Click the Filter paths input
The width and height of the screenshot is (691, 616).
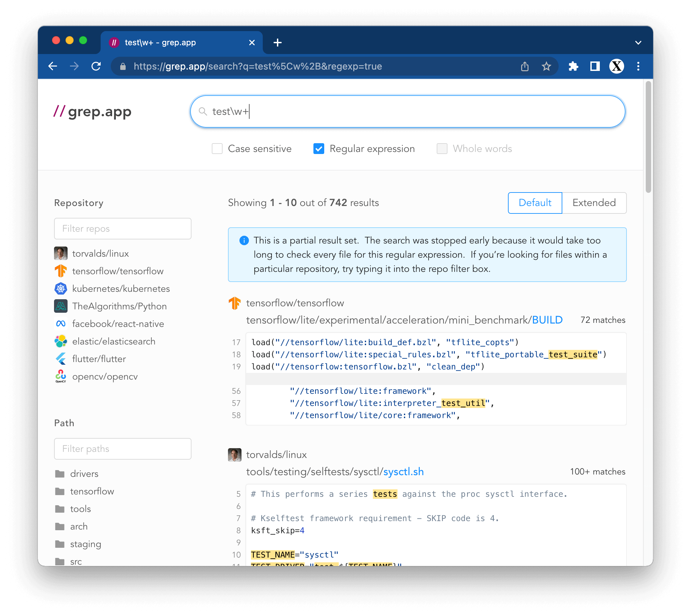pyautogui.click(x=123, y=449)
